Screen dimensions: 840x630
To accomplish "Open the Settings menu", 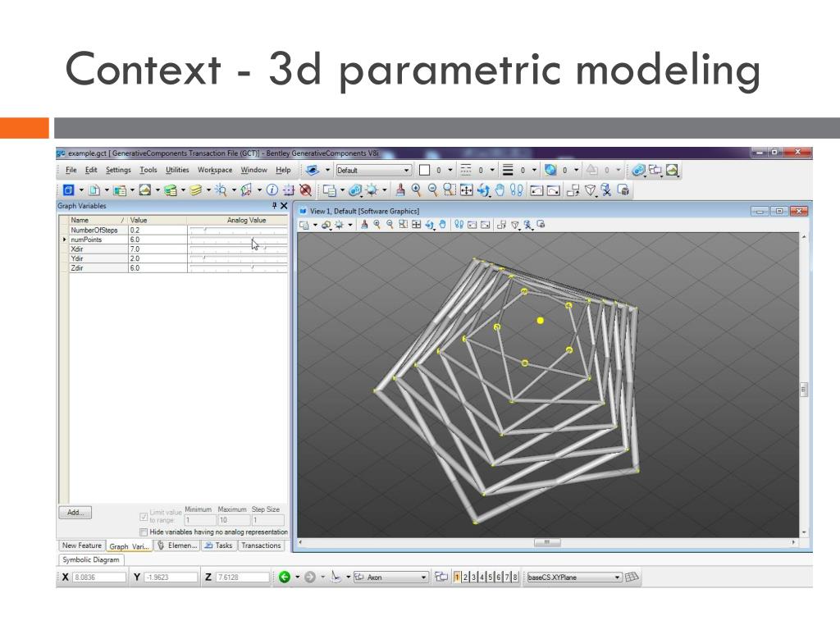I will (118, 170).
